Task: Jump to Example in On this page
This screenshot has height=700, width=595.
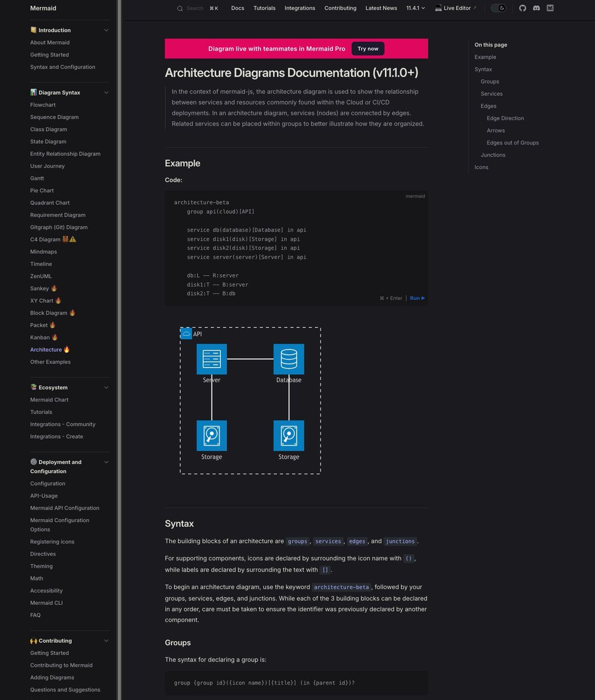Action: pos(485,57)
